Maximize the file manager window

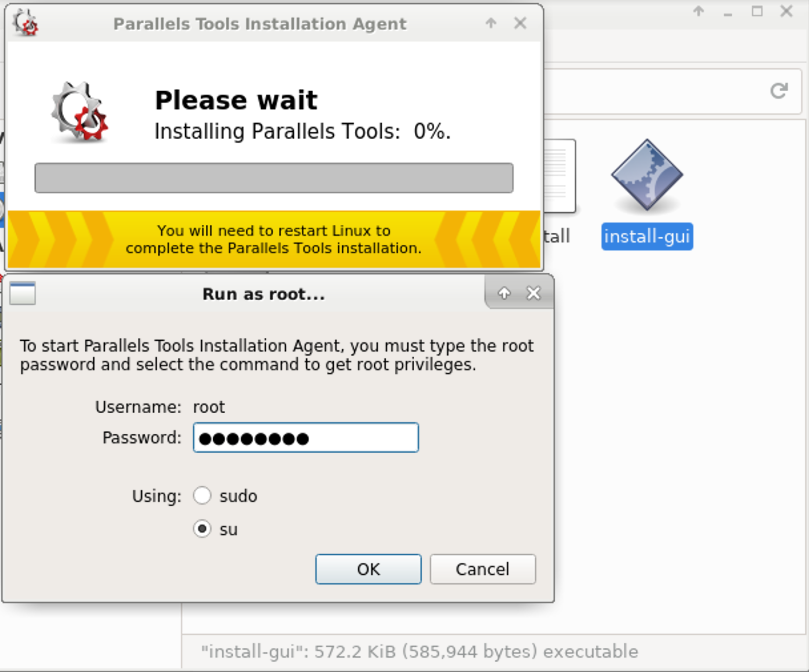[757, 11]
